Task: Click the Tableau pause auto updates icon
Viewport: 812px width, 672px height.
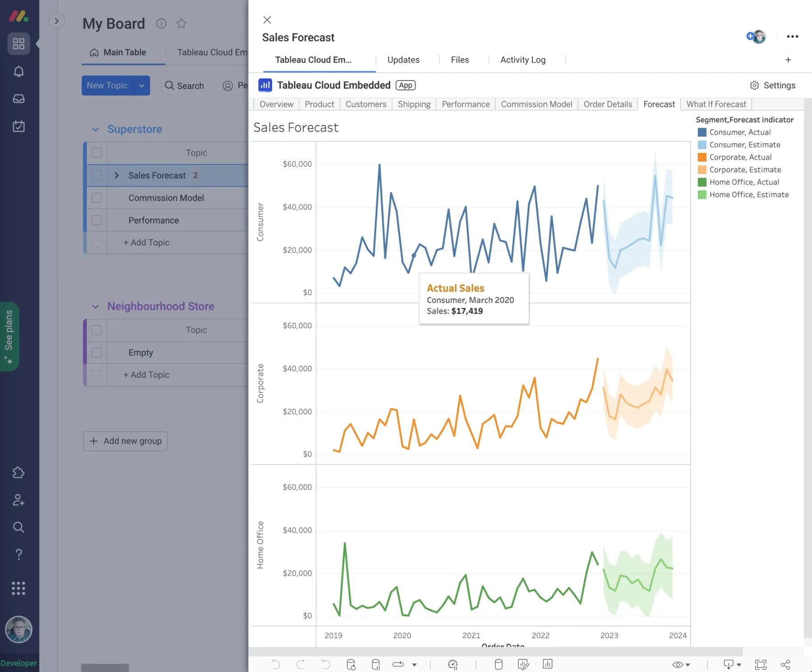Action: [375, 664]
